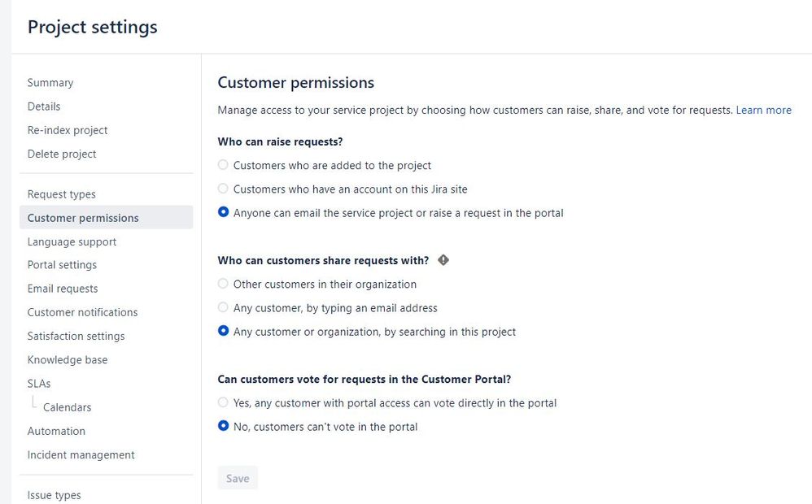Open Portal settings page
Image resolution: width=812 pixels, height=504 pixels.
62,265
